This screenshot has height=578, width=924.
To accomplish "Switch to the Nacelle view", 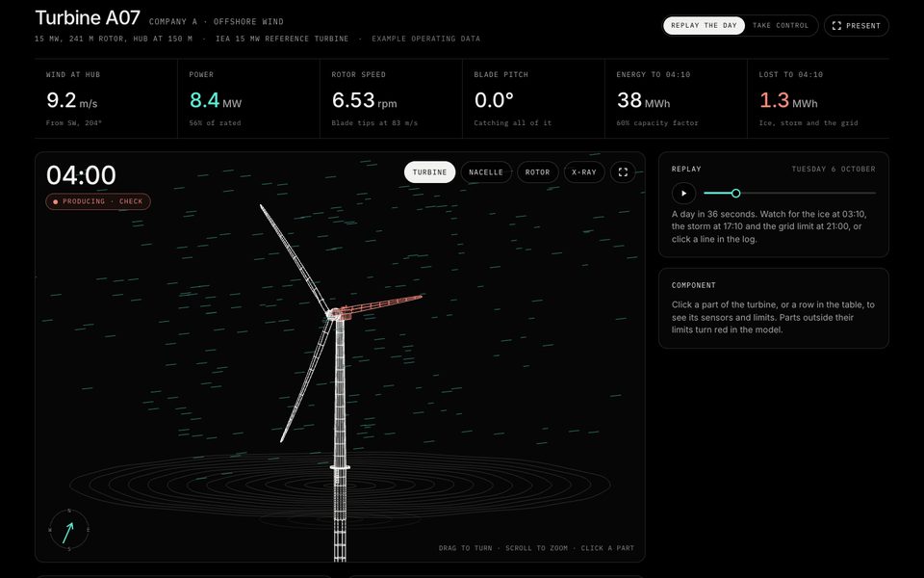I will (485, 172).
